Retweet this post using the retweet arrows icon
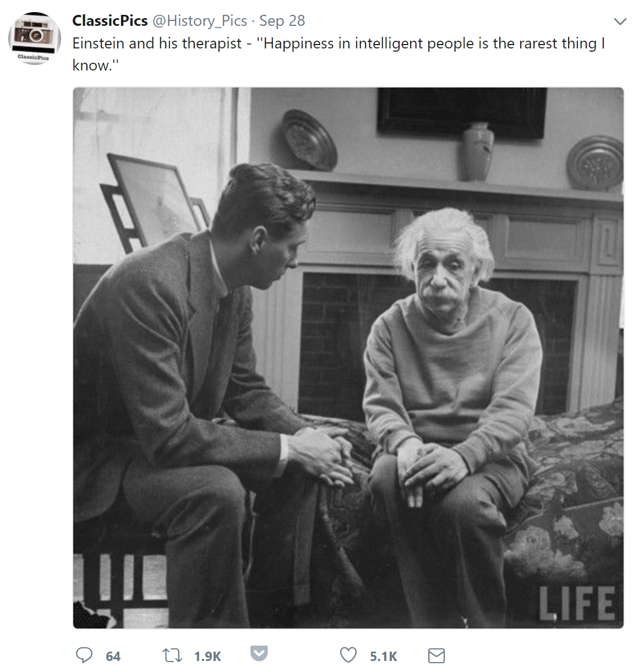 point(172,655)
